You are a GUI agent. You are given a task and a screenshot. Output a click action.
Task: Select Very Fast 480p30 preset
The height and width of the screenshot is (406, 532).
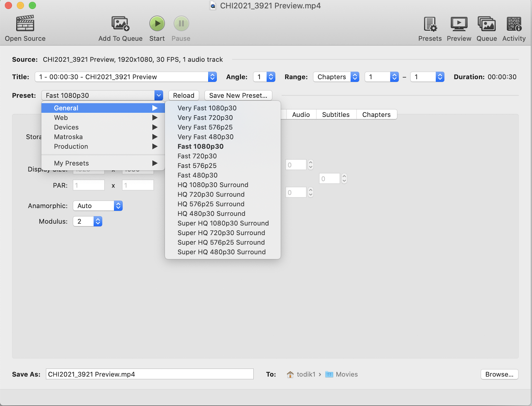223,137
